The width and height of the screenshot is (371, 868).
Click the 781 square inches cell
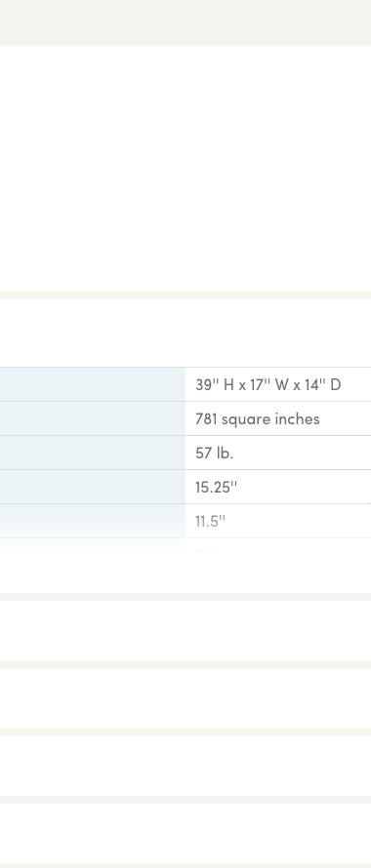pos(258,419)
